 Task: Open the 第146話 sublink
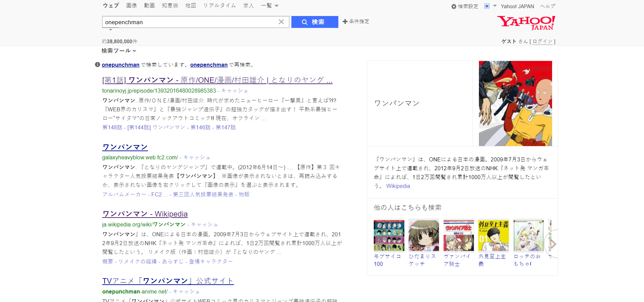pos(200,127)
